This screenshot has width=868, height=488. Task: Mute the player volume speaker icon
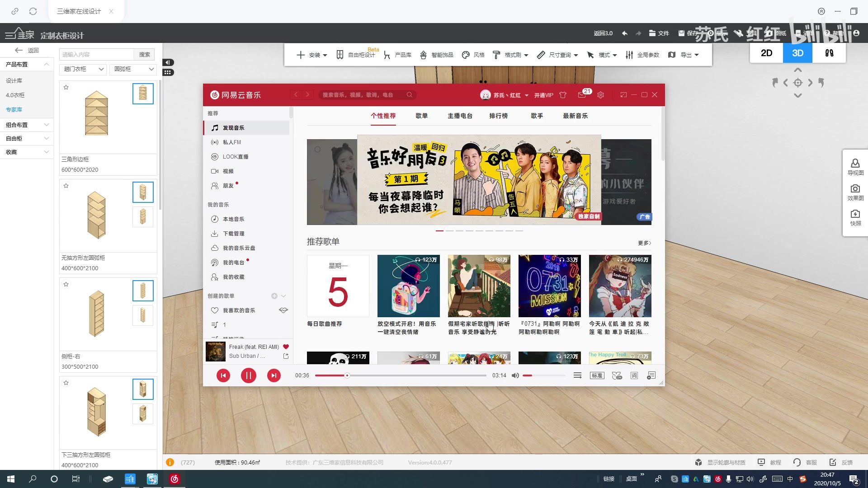[x=515, y=375]
